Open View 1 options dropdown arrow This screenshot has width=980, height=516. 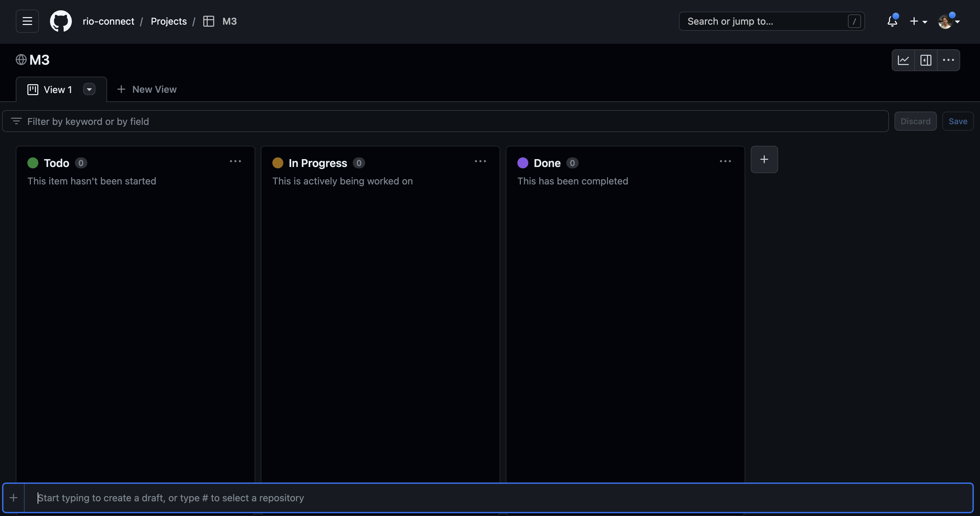coord(89,89)
